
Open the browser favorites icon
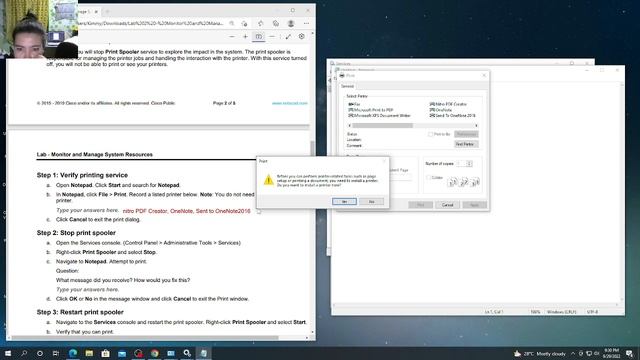pos(260,23)
